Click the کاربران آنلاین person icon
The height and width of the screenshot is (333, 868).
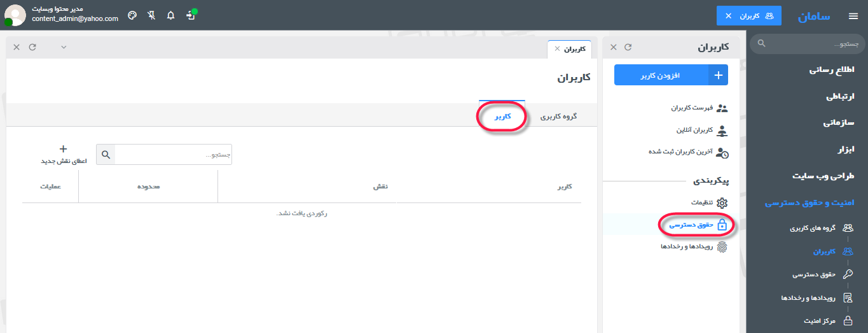point(722,131)
